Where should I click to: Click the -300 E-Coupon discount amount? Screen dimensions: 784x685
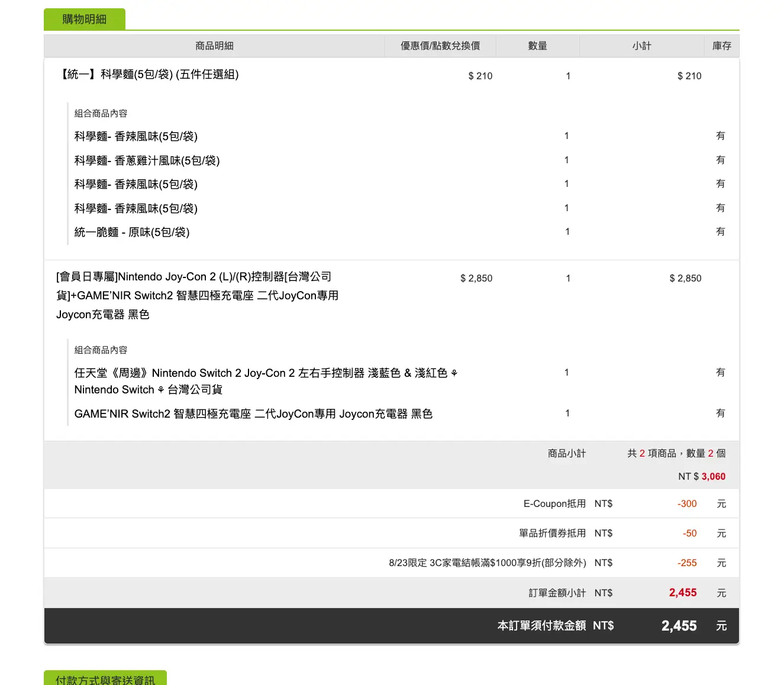click(x=687, y=504)
